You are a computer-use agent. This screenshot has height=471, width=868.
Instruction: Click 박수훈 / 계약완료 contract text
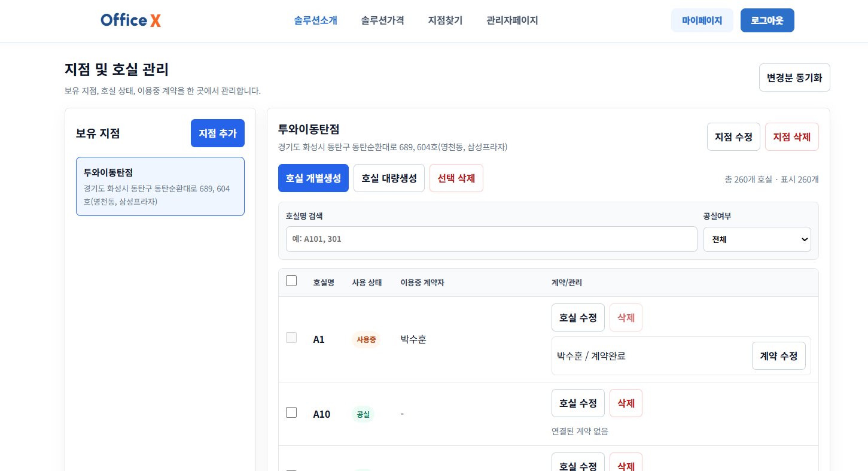[591, 356]
